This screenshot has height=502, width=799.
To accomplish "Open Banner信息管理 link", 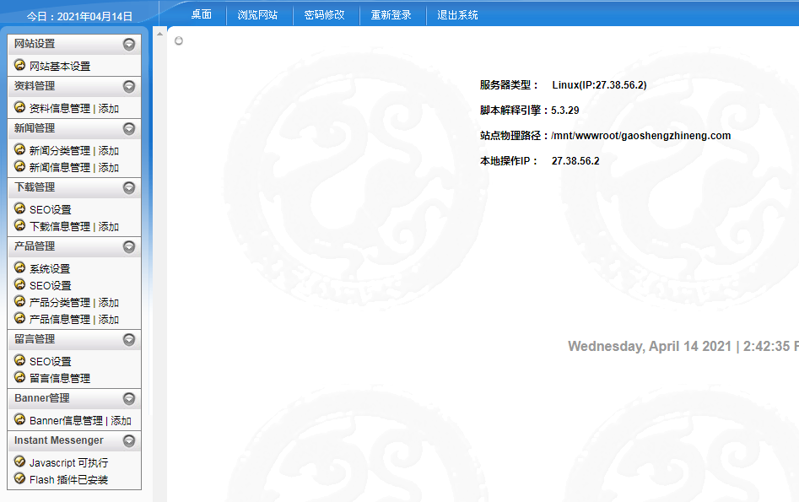I will [x=66, y=421].
